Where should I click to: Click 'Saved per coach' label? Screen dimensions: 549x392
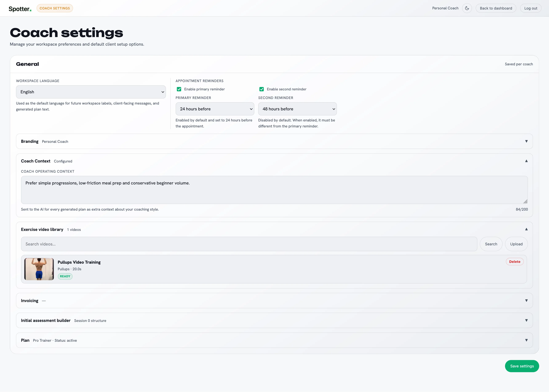[x=519, y=64]
